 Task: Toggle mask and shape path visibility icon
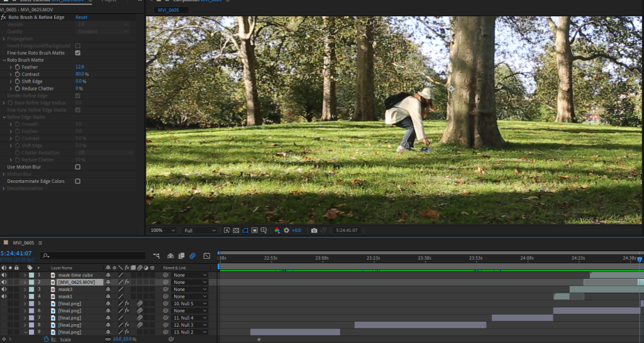pyautogui.click(x=245, y=231)
